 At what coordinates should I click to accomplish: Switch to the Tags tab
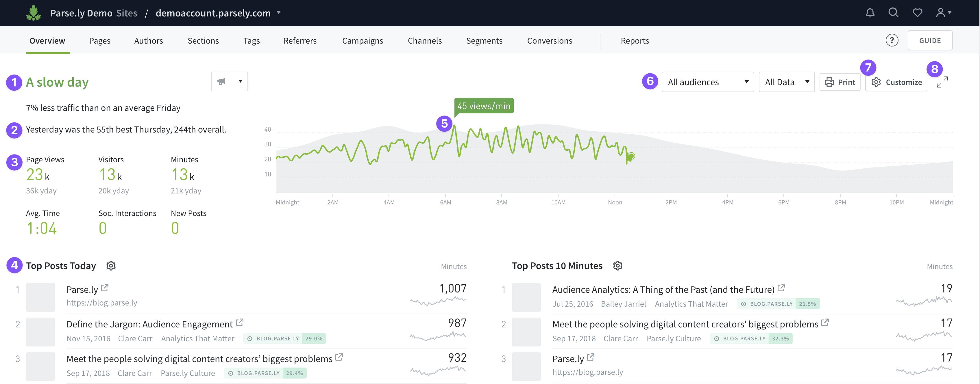pyautogui.click(x=252, y=41)
